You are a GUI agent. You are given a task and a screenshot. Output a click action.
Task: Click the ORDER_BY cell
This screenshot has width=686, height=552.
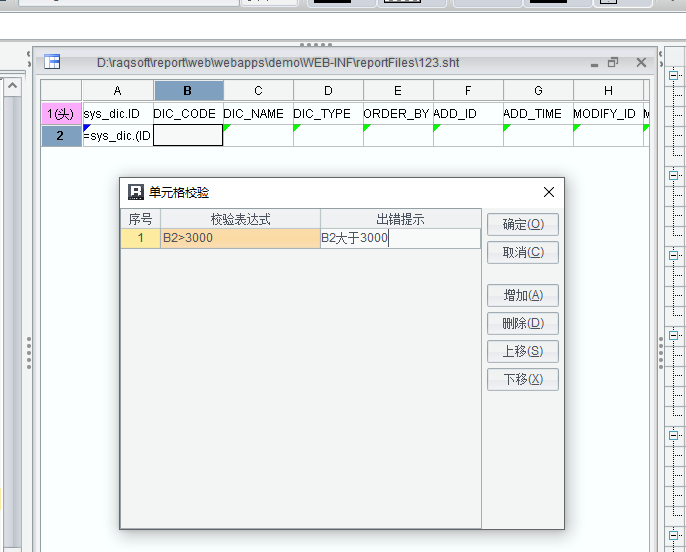click(x=398, y=114)
